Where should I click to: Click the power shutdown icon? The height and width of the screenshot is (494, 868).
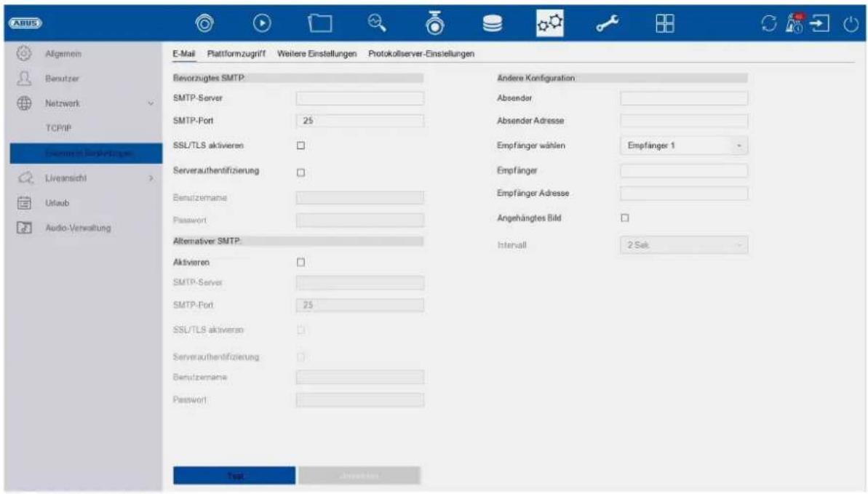[851, 23]
